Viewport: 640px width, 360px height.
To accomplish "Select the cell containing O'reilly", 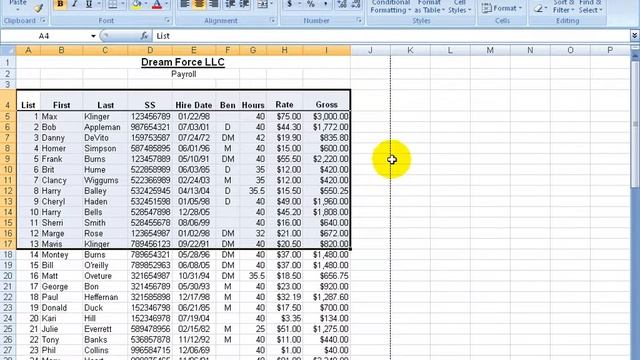I will pyautogui.click(x=105, y=265).
